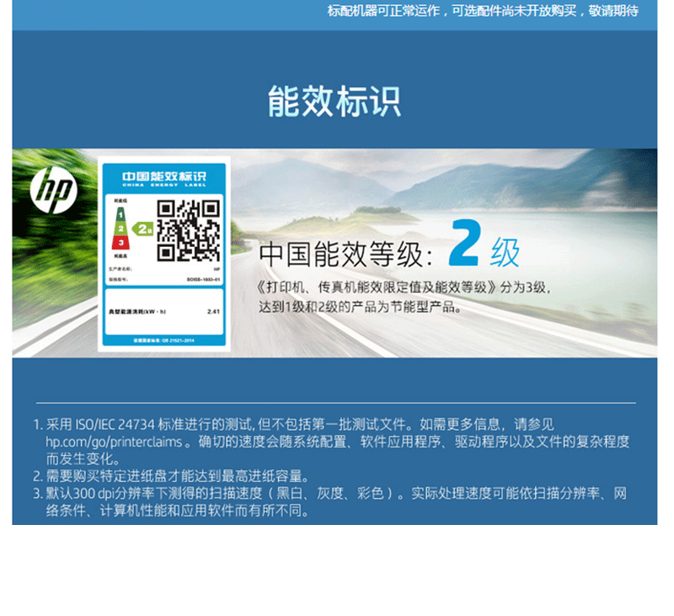
Task: Click the 典型能源消耗 2.41 value row
Action: [x=164, y=311]
